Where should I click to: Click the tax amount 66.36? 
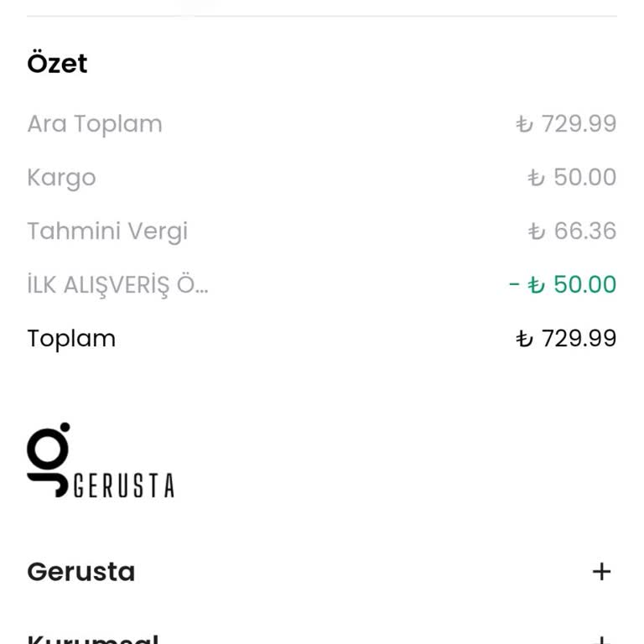(x=584, y=231)
